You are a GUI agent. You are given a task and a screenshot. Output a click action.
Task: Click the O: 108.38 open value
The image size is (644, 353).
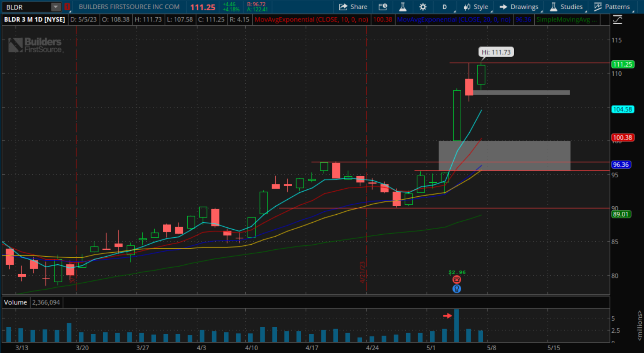coord(116,19)
